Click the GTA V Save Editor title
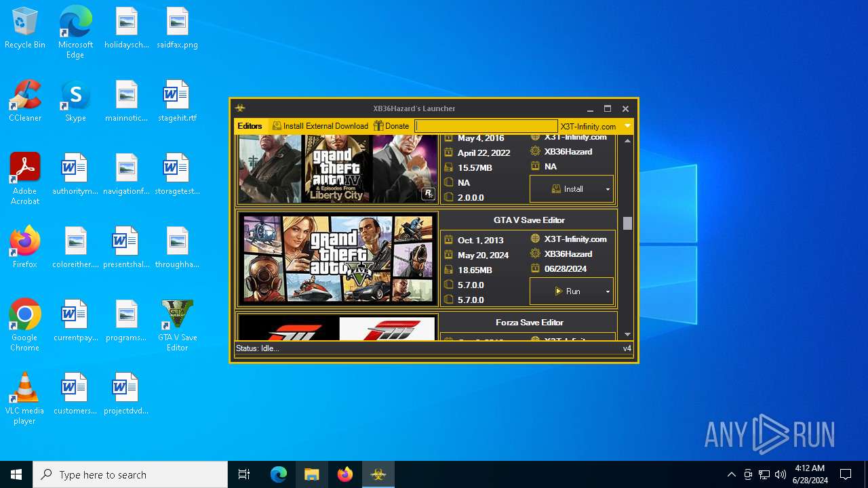 point(529,220)
